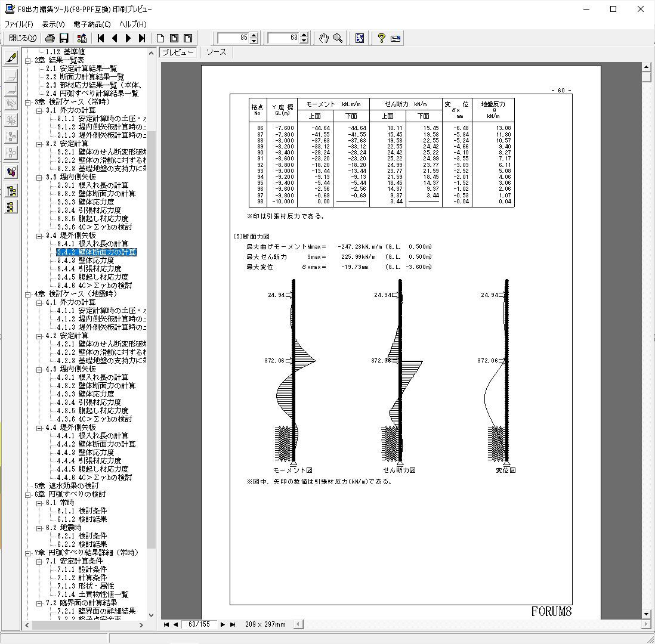Image resolution: width=655 pixels, height=644 pixels.
Task: Select tree item 7.1.3 形状・属性
Action: [86, 586]
